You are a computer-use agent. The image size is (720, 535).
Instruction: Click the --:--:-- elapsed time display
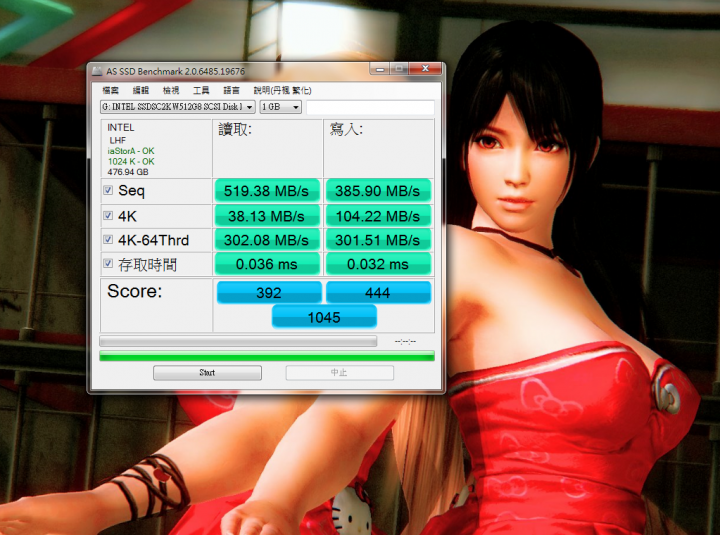coord(405,341)
